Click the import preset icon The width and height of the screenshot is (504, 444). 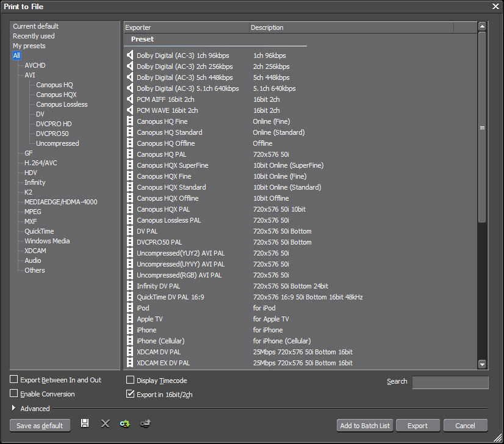tap(124, 424)
